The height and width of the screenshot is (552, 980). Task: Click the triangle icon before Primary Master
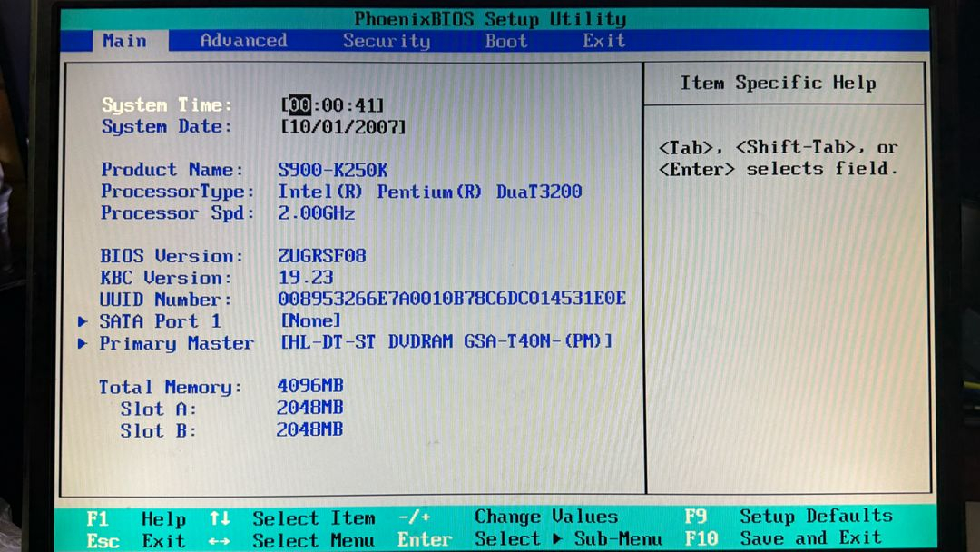82,343
